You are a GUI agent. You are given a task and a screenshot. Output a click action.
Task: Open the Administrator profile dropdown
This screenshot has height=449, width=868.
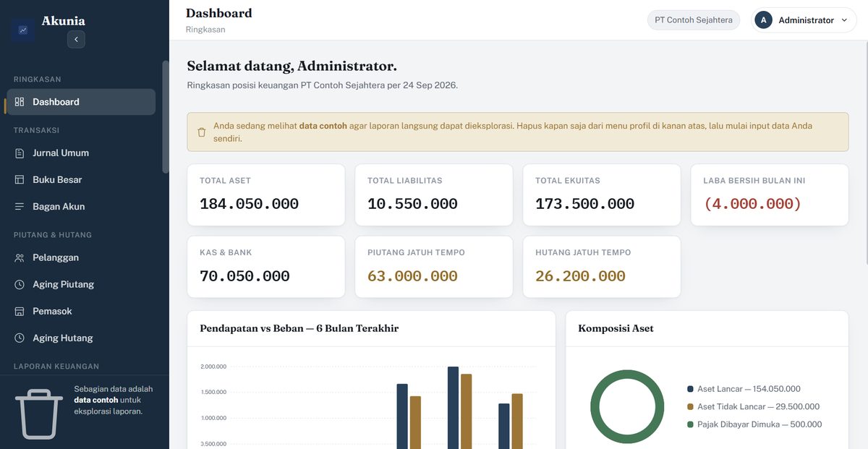click(x=804, y=20)
